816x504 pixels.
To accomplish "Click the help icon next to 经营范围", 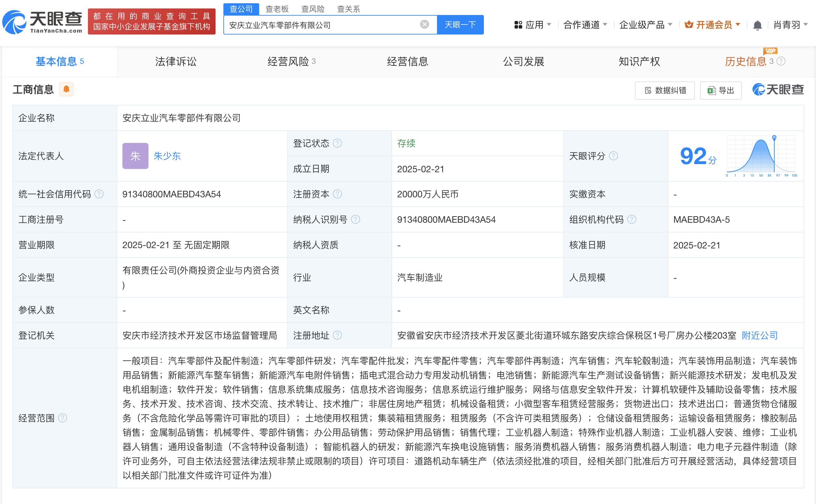I will pyautogui.click(x=62, y=418).
